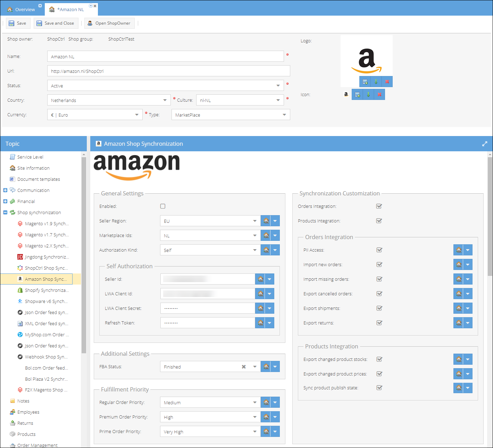Image resolution: width=493 pixels, height=448 pixels.
Task: Click the house icon beside Seller Region
Action: (266, 221)
